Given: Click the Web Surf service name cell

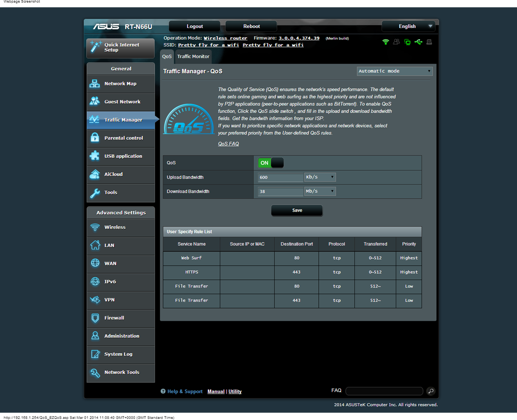Looking at the screenshot, I should click(x=191, y=258).
